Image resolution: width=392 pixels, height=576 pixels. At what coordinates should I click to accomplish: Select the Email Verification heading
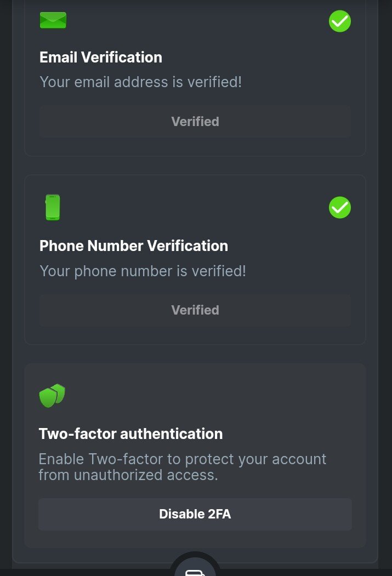[101, 58]
